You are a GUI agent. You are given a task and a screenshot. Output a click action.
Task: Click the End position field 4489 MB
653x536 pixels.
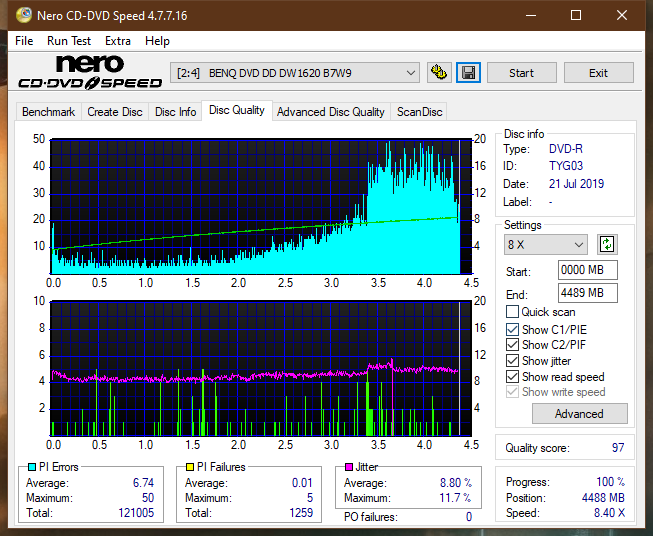click(x=588, y=293)
